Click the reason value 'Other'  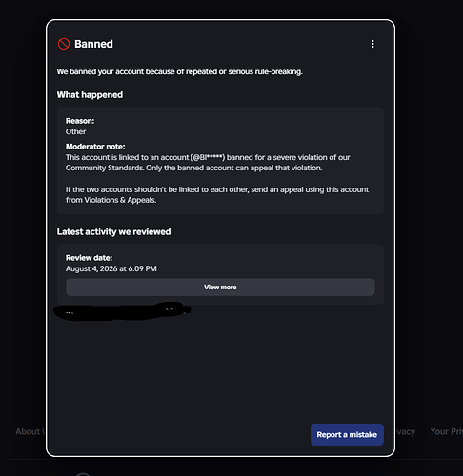[x=75, y=131]
